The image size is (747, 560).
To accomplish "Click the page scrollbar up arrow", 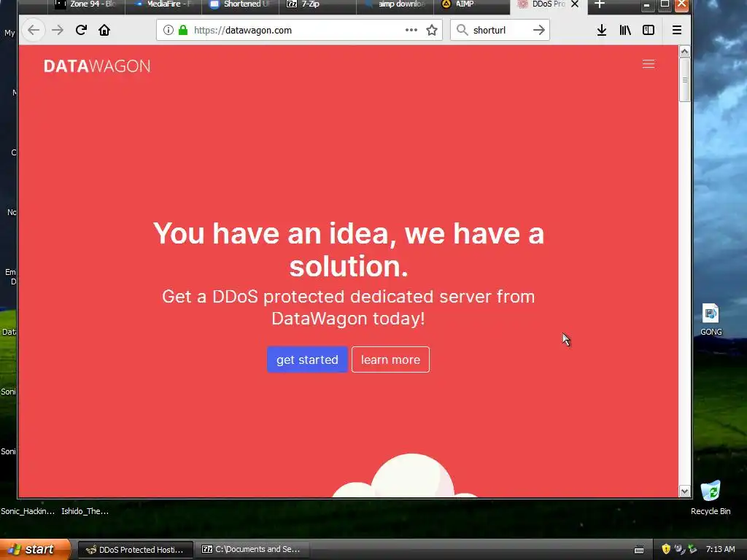I will click(x=684, y=52).
